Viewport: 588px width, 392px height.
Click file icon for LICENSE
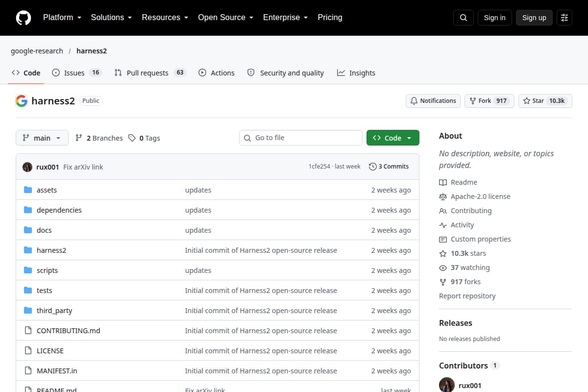[28, 351]
